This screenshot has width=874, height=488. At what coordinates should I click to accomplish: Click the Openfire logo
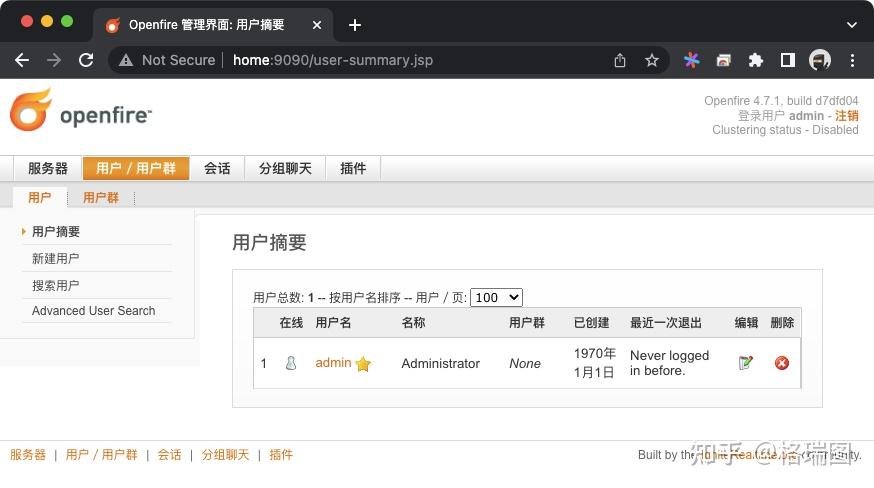click(81, 112)
